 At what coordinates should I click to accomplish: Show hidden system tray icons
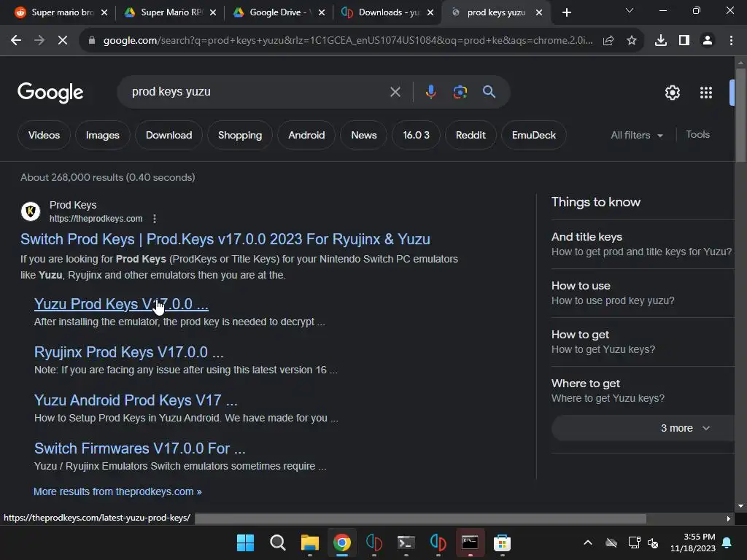click(588, 542)
